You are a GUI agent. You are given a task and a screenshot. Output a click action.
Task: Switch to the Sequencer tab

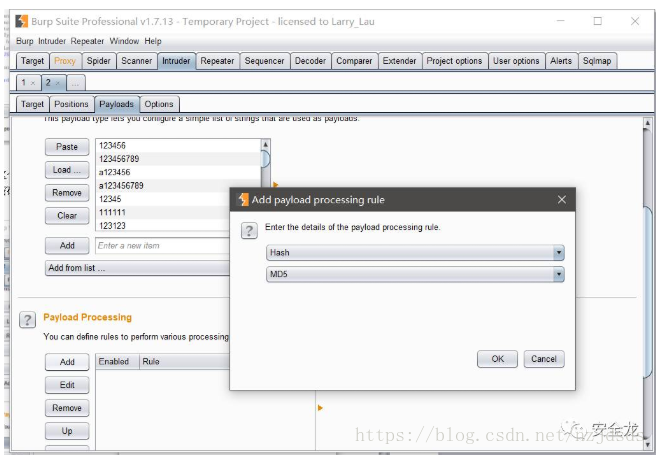tap(264, 61)
